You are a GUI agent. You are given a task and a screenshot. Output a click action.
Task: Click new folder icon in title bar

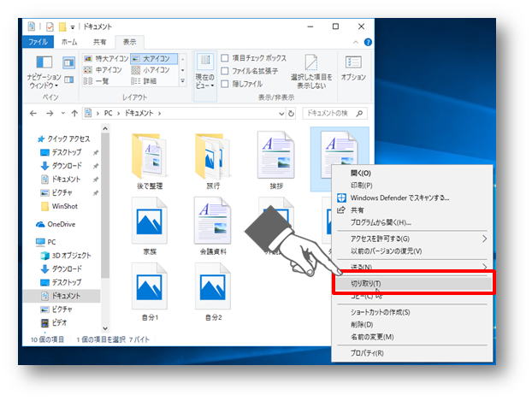[62, 27]
